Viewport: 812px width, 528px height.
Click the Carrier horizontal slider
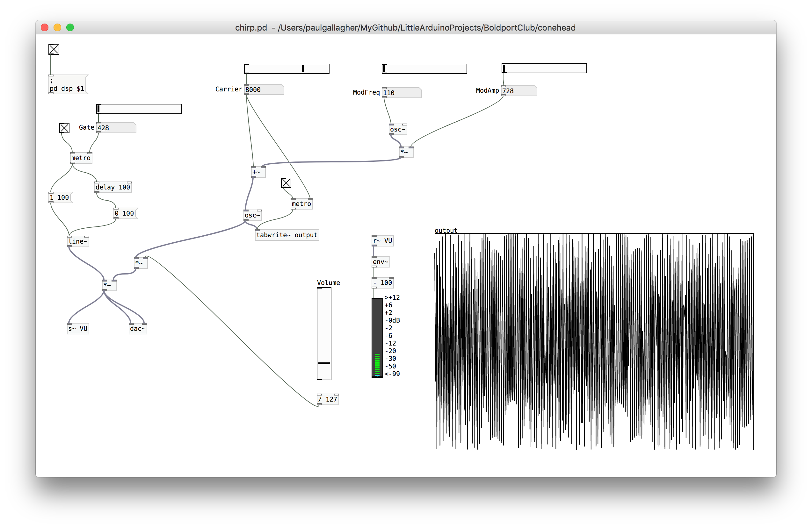286,69
